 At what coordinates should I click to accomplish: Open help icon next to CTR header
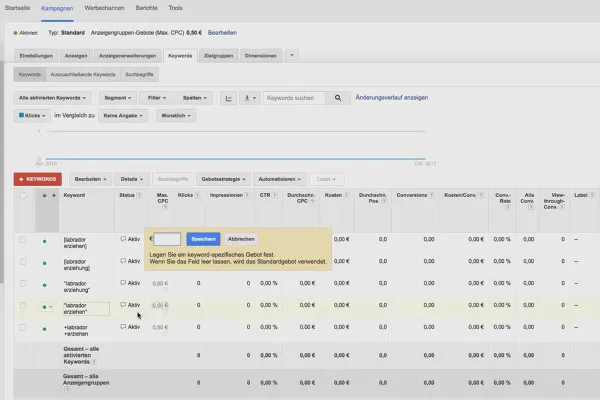(x=275, y=195)
